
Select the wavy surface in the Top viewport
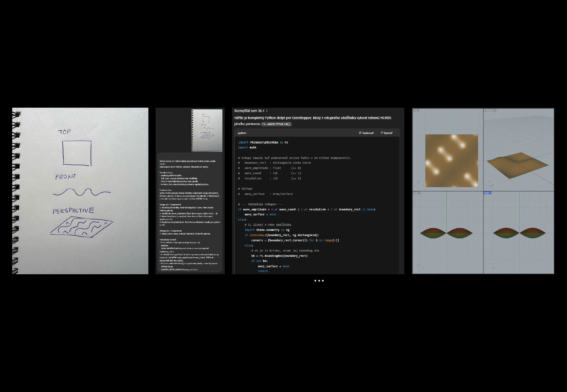[x=452, y=161]
